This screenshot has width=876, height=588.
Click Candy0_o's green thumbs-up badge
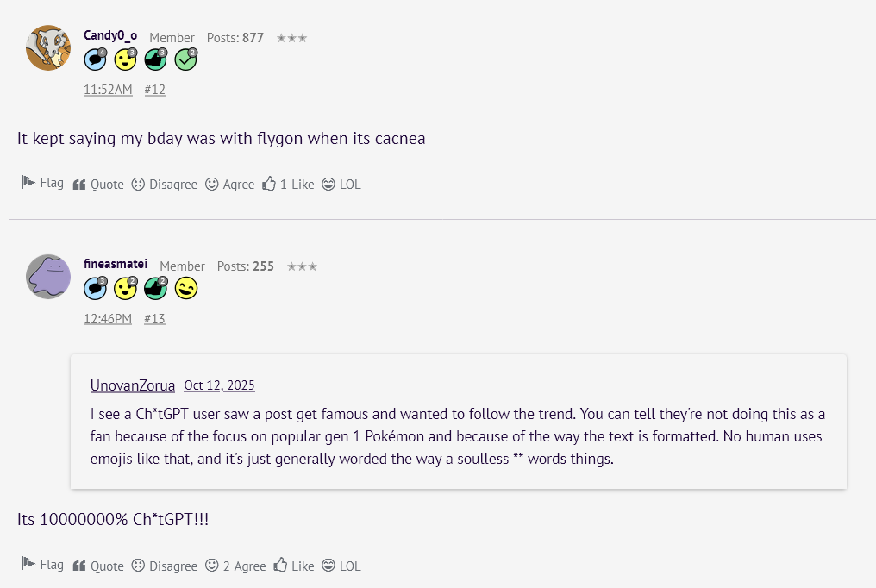155,59
